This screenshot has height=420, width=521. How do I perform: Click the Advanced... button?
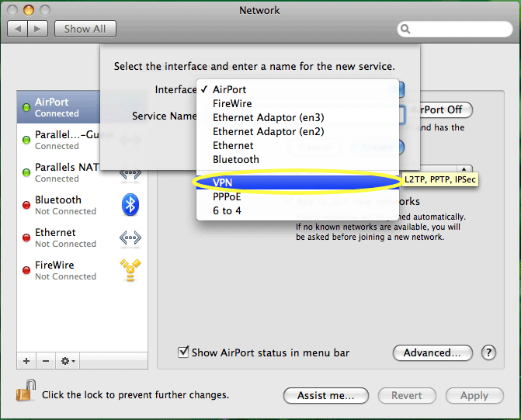point(432,352)
